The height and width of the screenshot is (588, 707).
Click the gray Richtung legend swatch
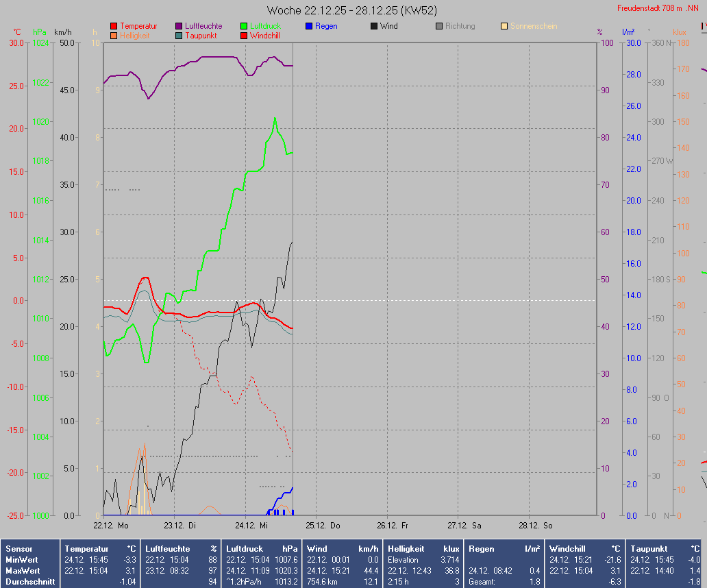point(439,27)
